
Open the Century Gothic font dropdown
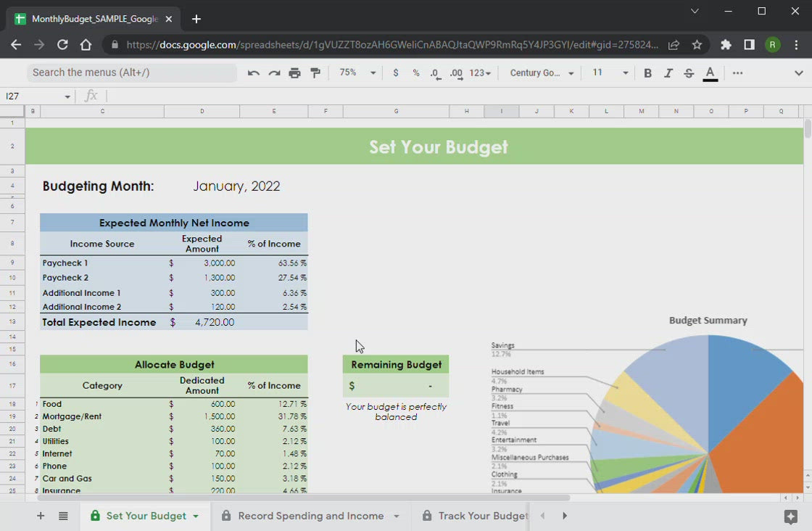click(542, 73)
